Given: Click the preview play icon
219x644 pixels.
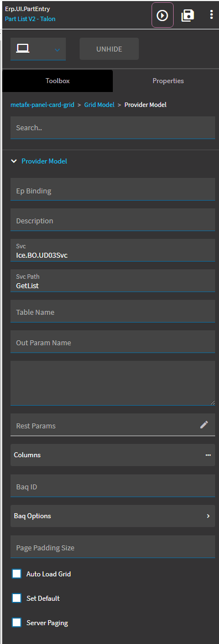Looking at the screenshot, I should pos(163,15).
